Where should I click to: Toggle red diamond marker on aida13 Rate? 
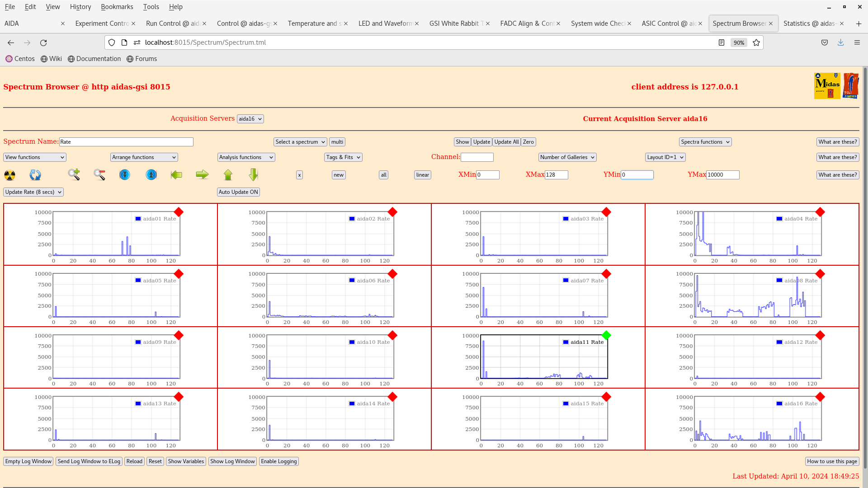(179, 397)
